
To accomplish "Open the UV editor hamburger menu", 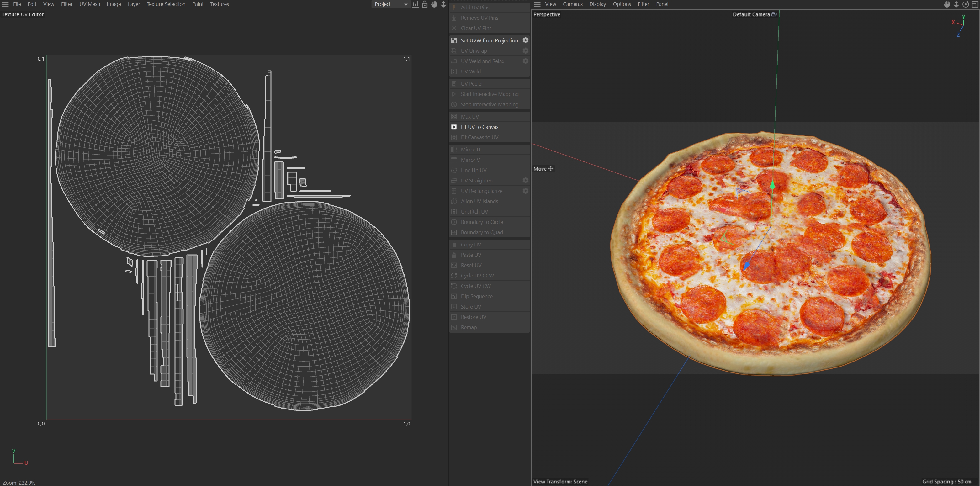I will coord(5,4).
